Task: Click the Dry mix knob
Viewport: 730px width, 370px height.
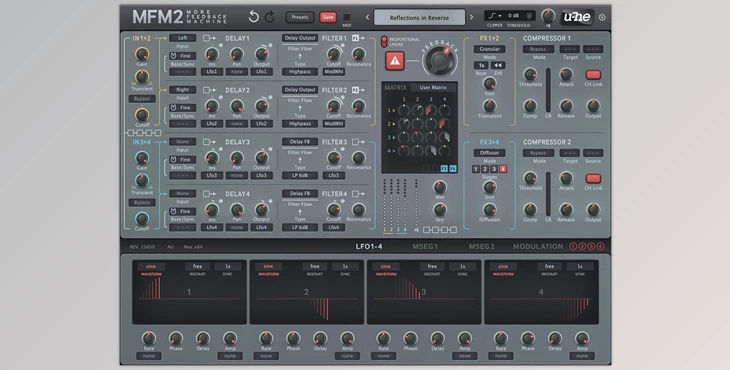Action: coord(439,209)
